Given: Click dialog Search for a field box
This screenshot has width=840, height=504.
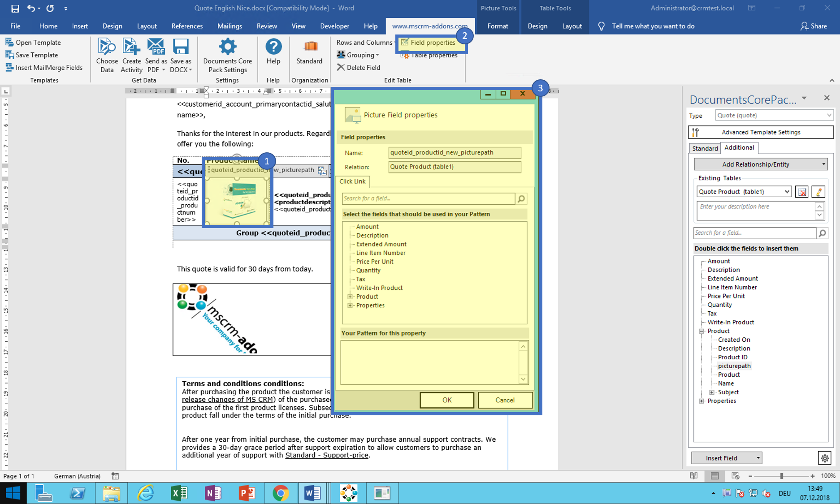Looking at the screenshot, I should tap(428, 198).
